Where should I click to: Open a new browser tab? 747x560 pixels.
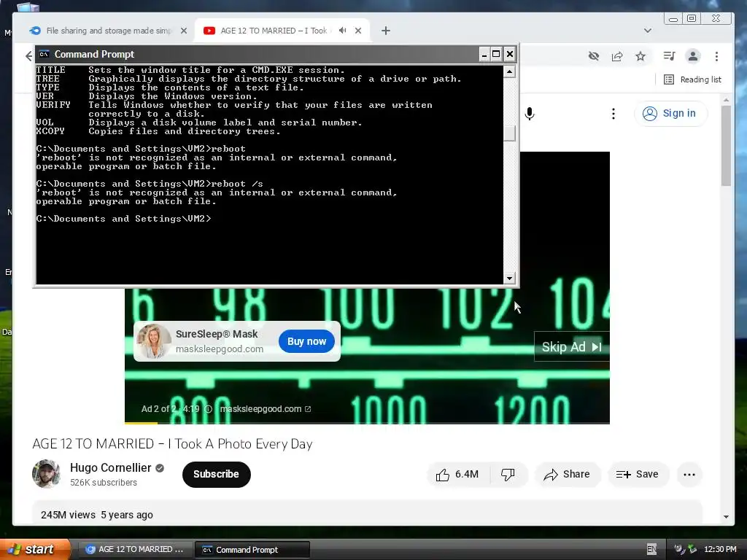(x=386, y=31)
